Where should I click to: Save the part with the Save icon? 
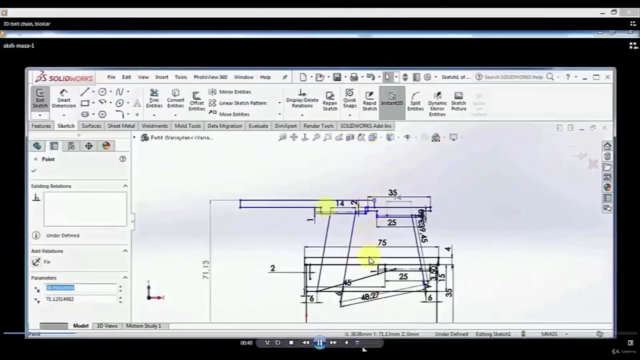point(337,77)
